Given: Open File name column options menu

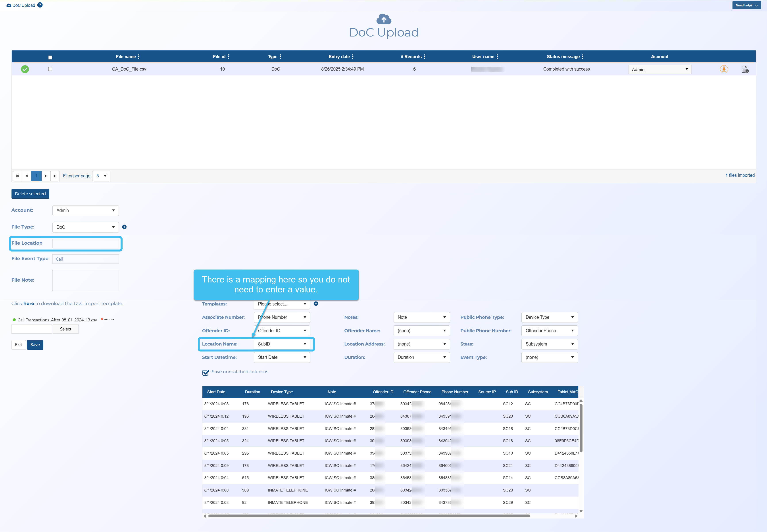Looking at the screenshot, I should (139, 57).
